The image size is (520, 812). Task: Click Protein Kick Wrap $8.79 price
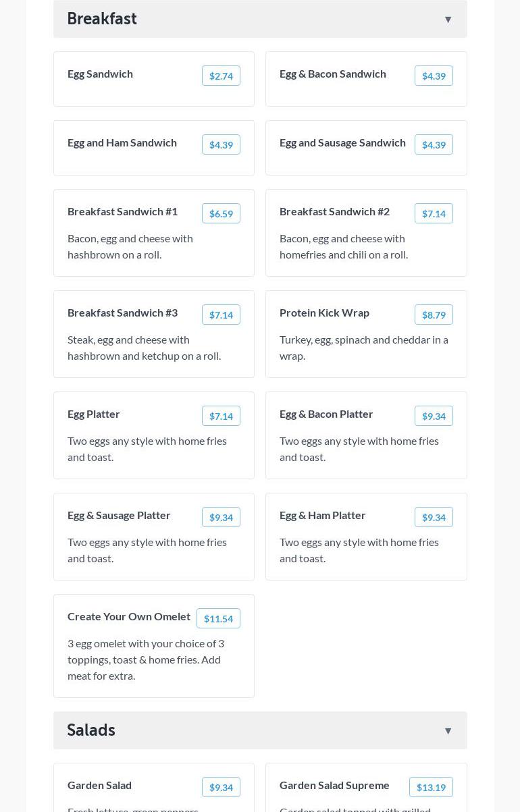pos(434,315)
